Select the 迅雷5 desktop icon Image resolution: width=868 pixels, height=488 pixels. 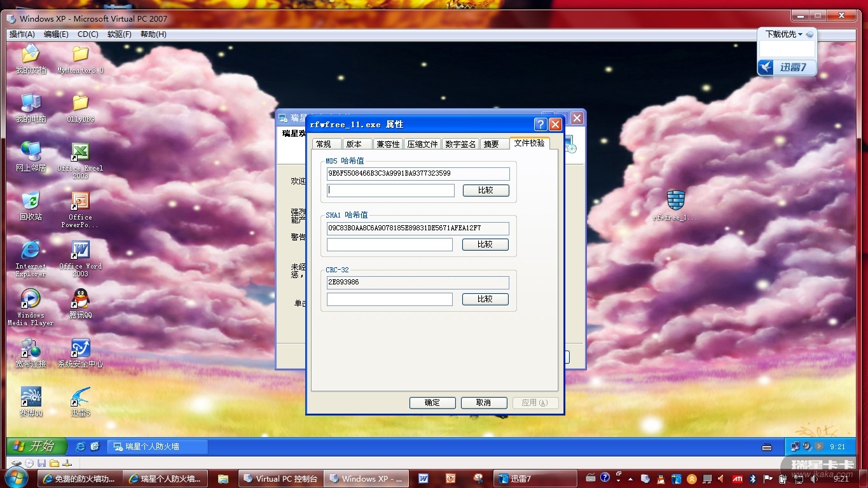tap(80, 402)
